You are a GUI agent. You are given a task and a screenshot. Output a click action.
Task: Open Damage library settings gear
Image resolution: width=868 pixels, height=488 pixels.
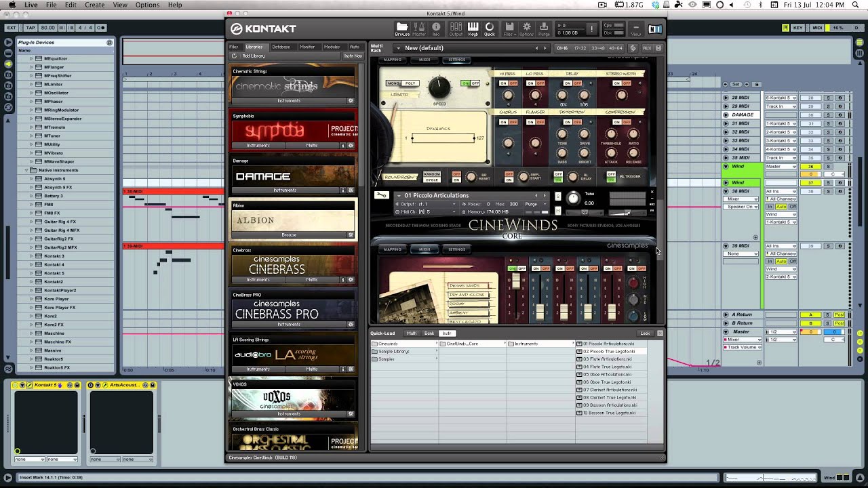(351, 190)
